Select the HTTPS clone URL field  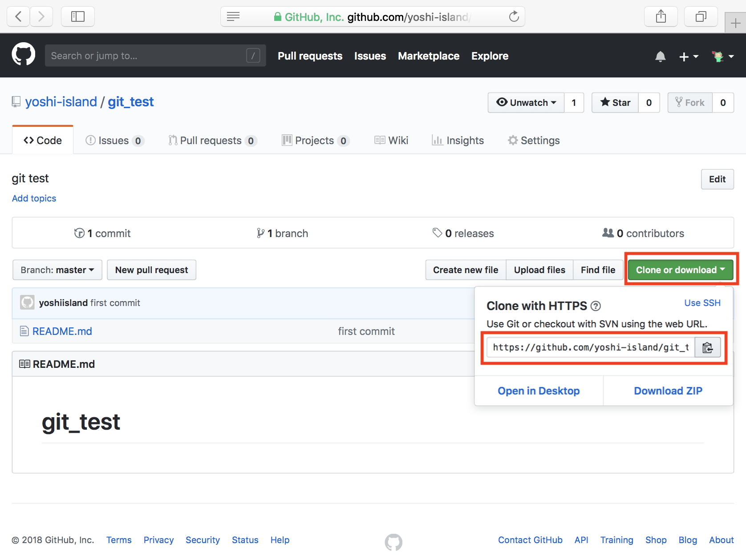pos(591,347)
